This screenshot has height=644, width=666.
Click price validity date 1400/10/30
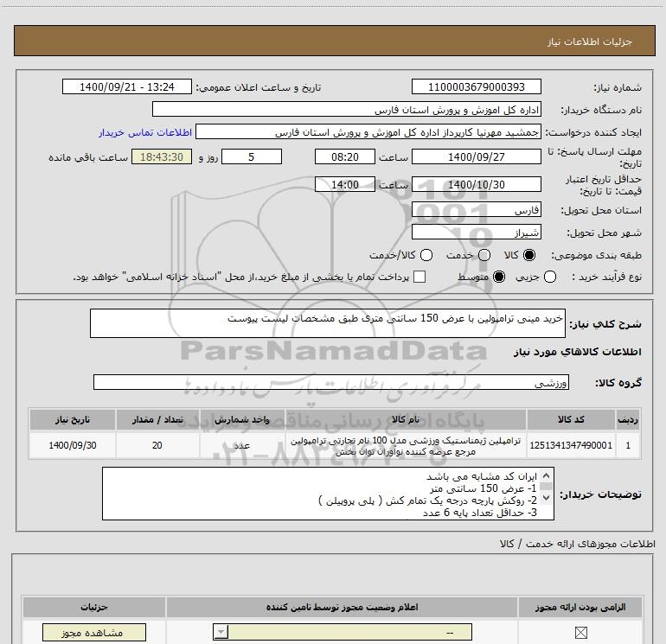(476, 185)
